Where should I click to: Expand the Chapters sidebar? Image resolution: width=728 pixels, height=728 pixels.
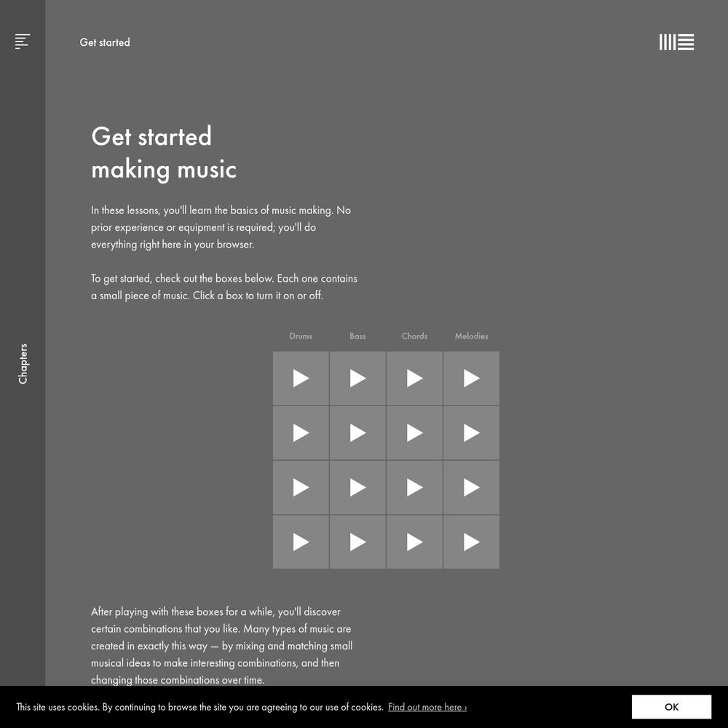[23, 364]
